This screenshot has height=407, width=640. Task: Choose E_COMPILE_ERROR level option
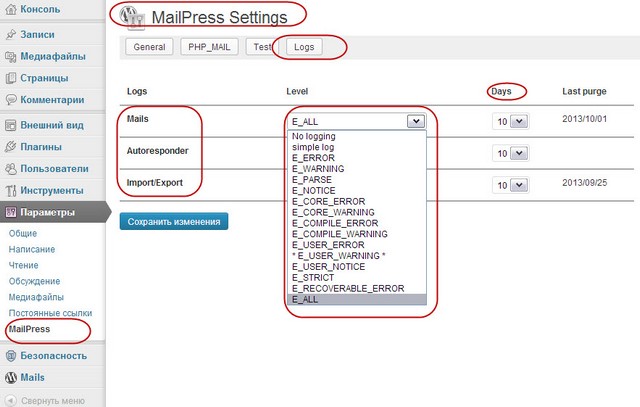(357, 223)
